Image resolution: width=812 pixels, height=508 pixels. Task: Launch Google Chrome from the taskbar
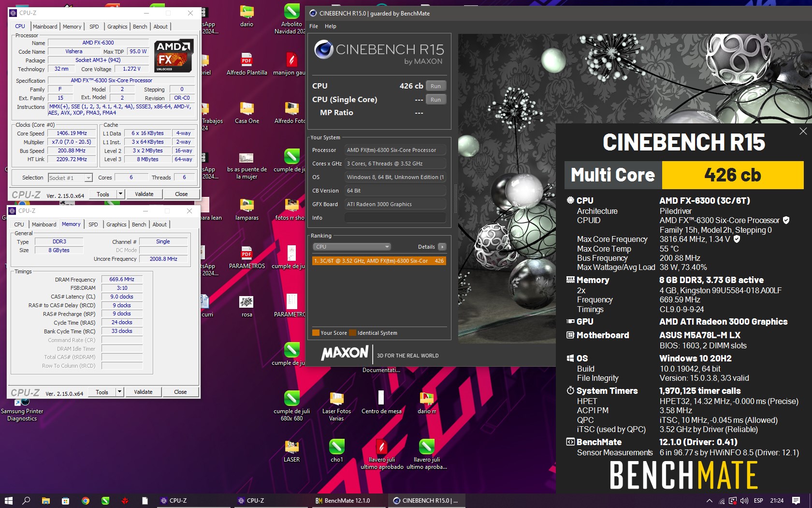tap(86, 500)
